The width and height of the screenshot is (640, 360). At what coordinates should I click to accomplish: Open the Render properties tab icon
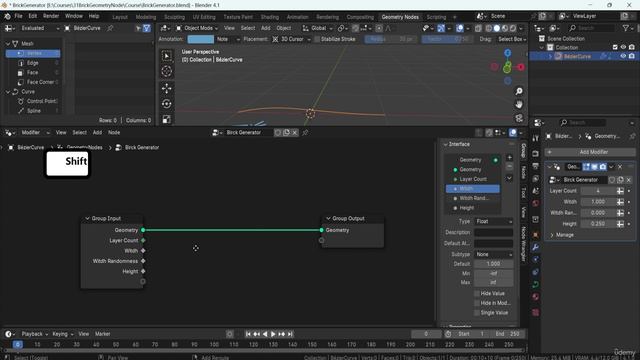(x=536, y=153)
